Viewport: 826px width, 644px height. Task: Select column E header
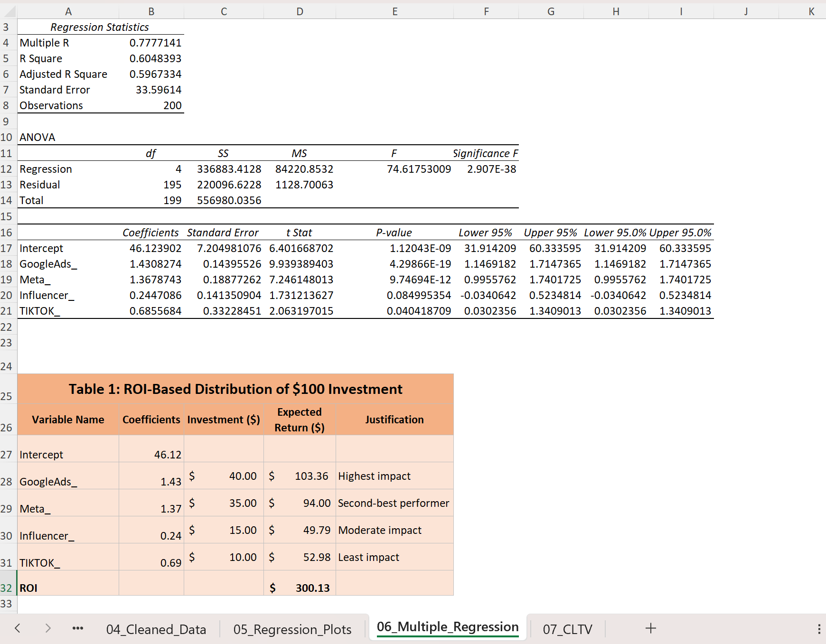point(395,11)
